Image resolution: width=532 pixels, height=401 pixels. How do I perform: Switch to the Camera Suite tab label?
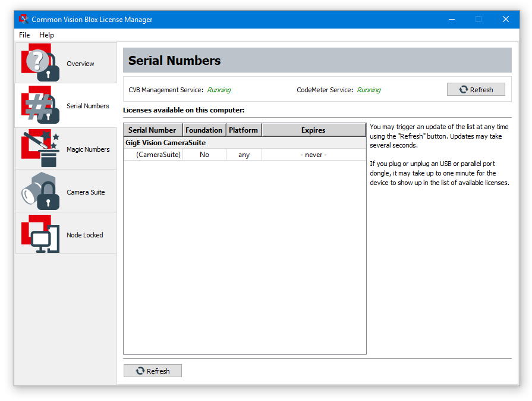coord(86,192)
